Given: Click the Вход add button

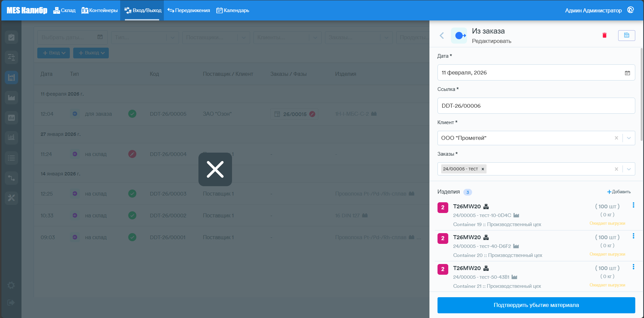Looking at the screenshot, I should 53,53.
